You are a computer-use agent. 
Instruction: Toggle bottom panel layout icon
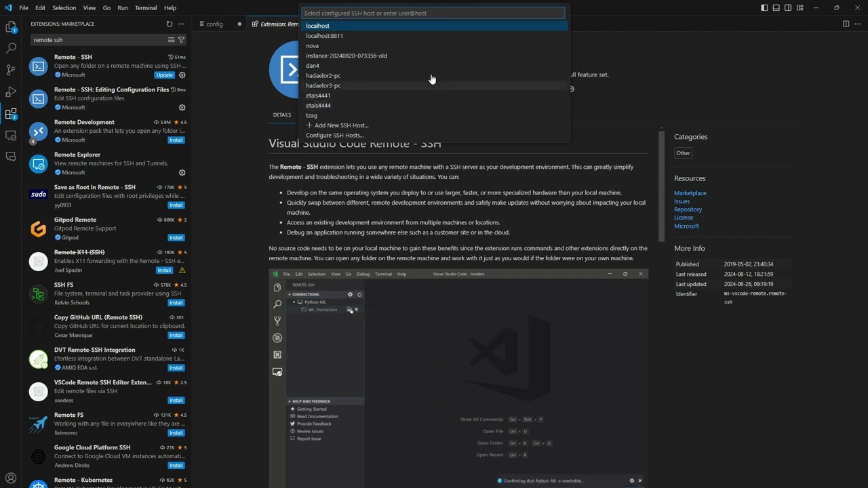[x=776, y=7]
